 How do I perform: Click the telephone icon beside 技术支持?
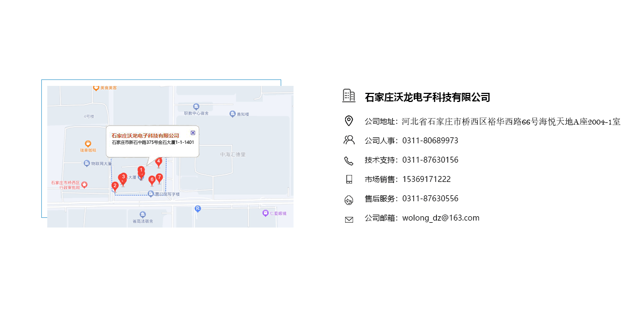pyautogui.click(x=349, y=160)
